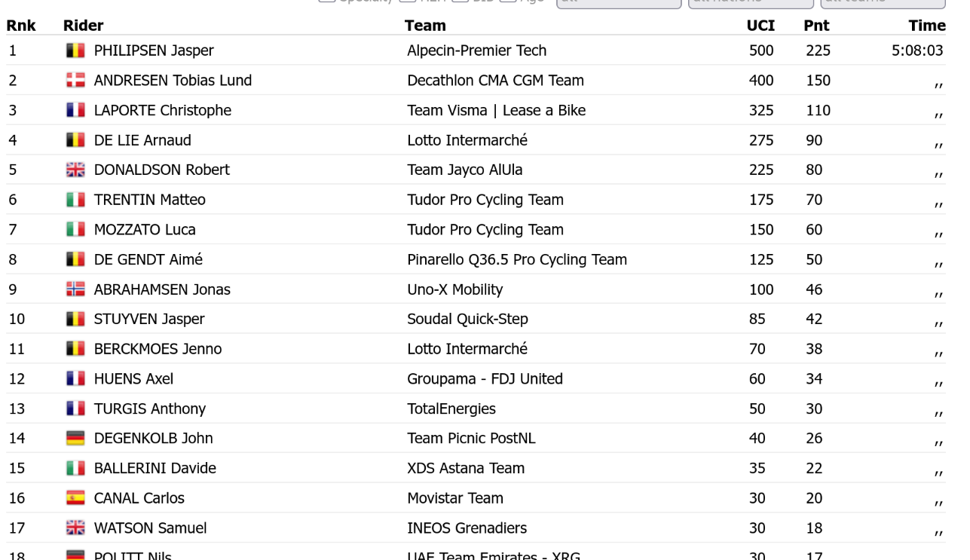Click the British flag next to DONALDSON Robert
This screenshot has width=970, height=560.
click(x=75, y=170)
